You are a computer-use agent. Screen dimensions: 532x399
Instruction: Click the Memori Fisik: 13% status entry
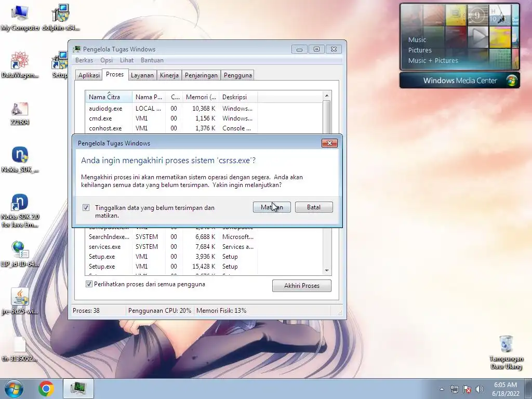221,311
